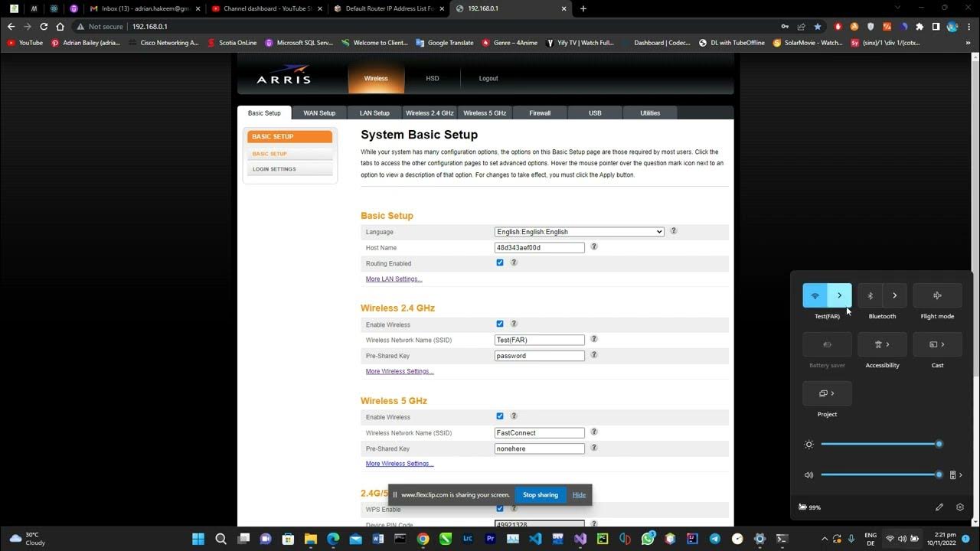Follow the More LAN Settings link

[394, 279]
